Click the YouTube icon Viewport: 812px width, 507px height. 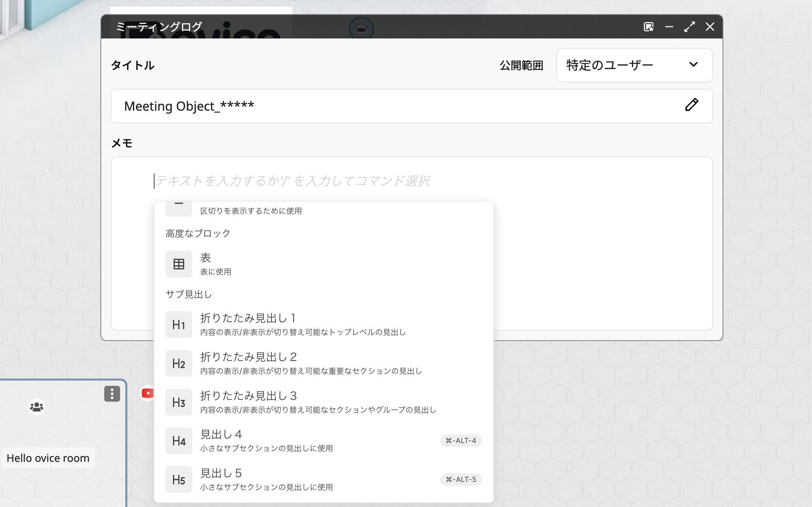[148, 393]
